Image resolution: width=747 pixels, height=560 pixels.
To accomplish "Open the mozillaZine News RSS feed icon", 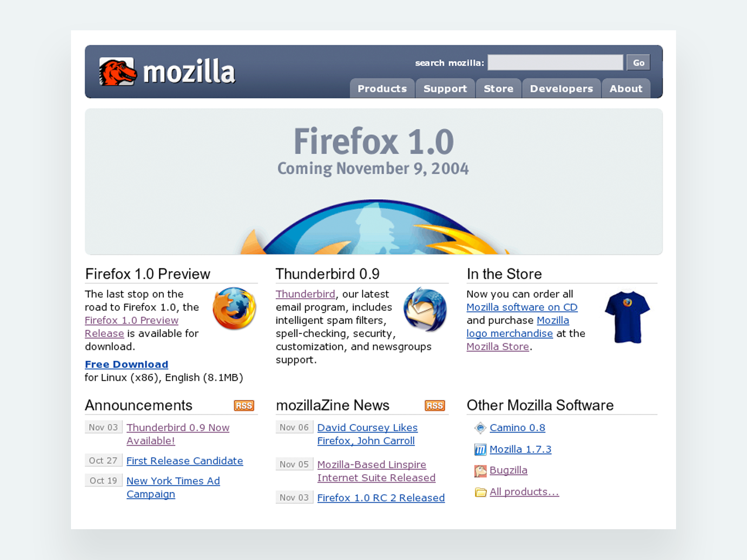I will tap(435, 406).
